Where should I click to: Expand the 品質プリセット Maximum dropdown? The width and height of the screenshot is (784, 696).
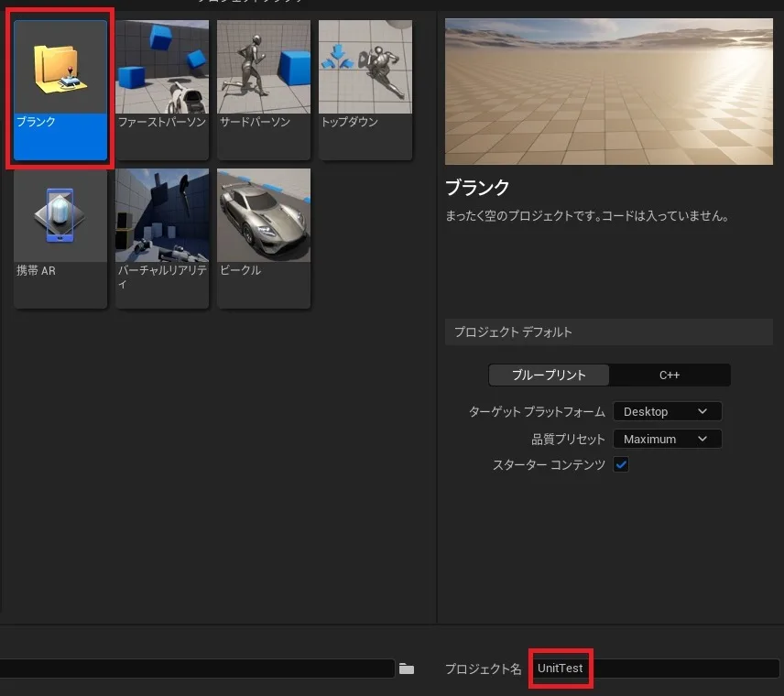(x=667, y=439)
